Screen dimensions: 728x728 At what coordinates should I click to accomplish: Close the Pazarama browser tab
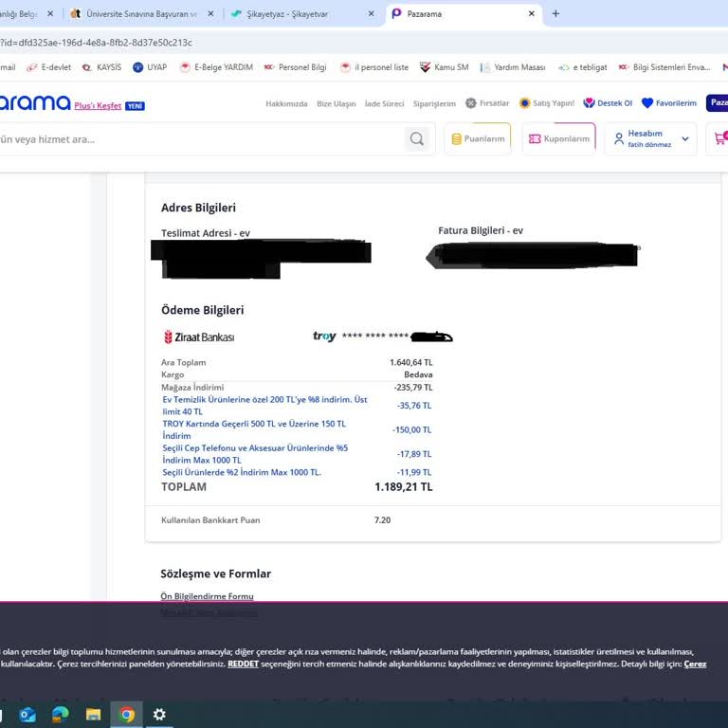(x=532, y=14)
